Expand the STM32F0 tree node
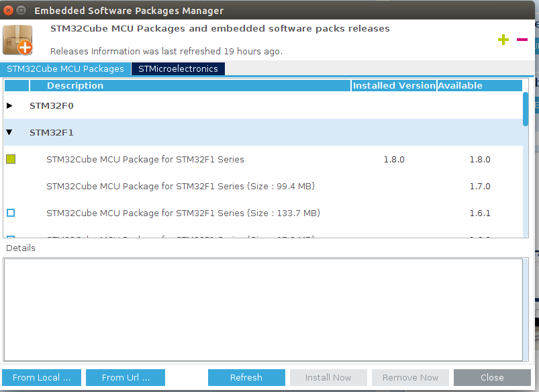Viewport: 539px width, 392px height. click(9, 105)
